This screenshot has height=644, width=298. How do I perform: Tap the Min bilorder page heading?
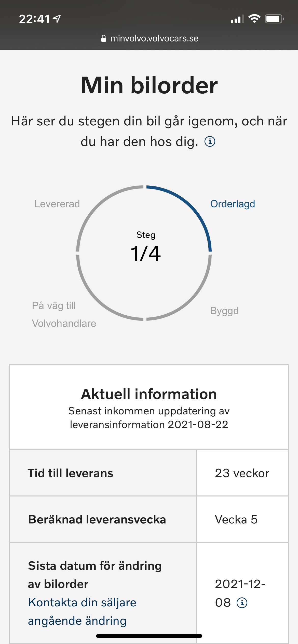pos(149,85)
